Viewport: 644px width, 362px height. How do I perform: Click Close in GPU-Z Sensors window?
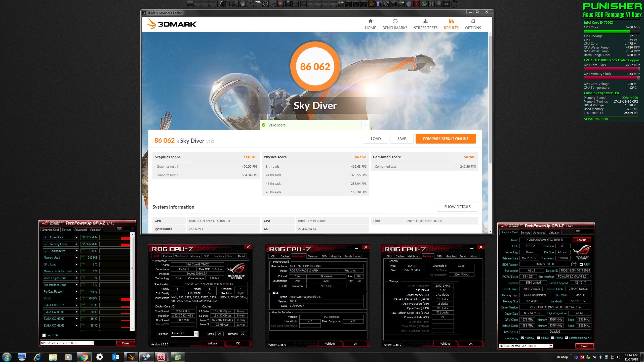point(125,343)
